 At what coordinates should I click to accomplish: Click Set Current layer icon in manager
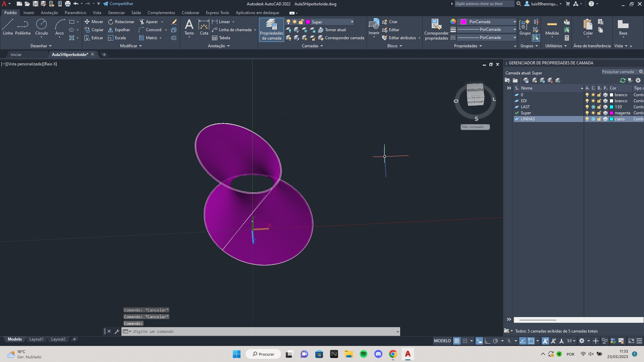[558, 80]
